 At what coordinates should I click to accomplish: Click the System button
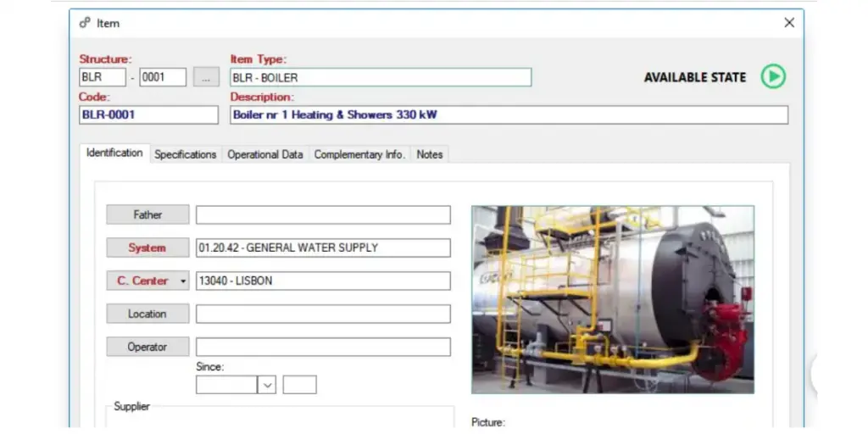point(147,248)
